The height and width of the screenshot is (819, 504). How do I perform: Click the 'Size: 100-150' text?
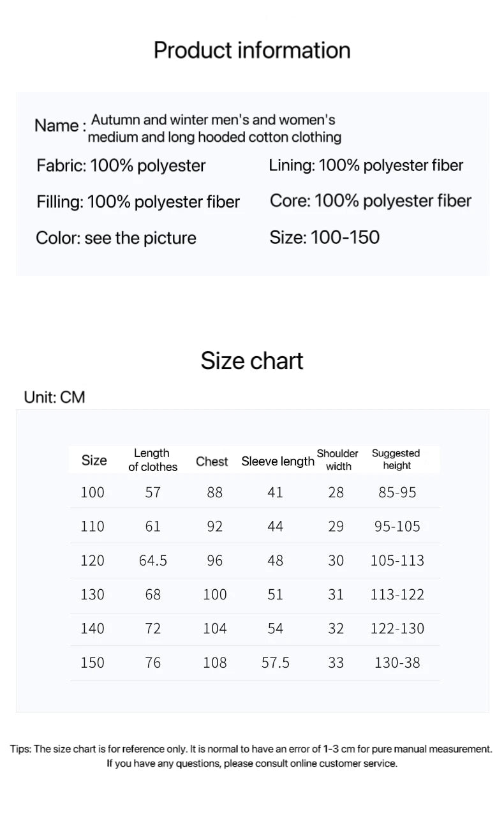324,237
